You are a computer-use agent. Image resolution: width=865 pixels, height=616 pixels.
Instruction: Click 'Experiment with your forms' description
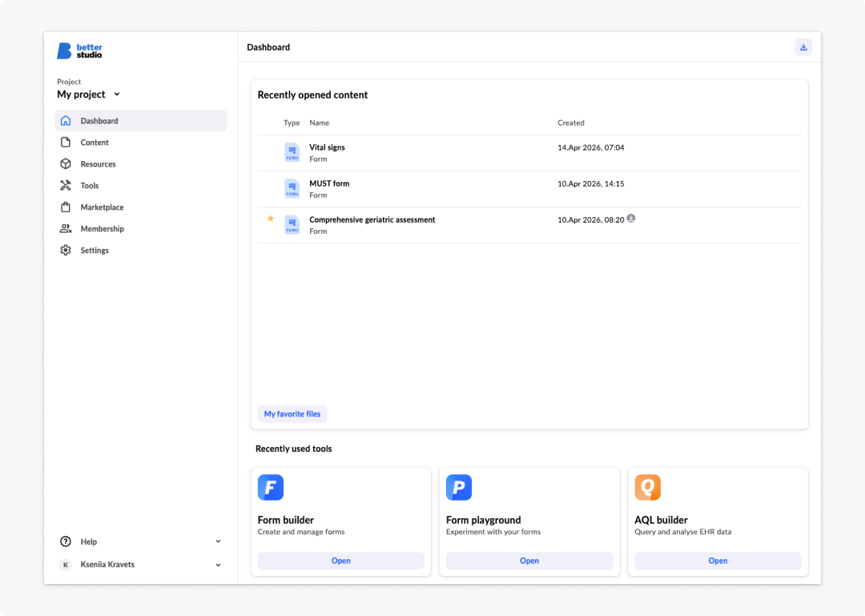(x=493, y=532)
